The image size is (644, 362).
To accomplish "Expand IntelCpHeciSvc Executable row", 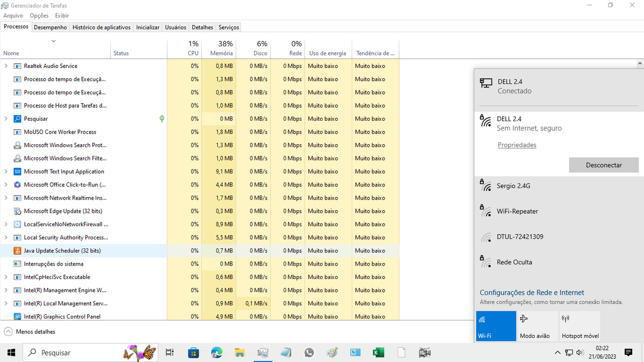I will coord(6,277).
